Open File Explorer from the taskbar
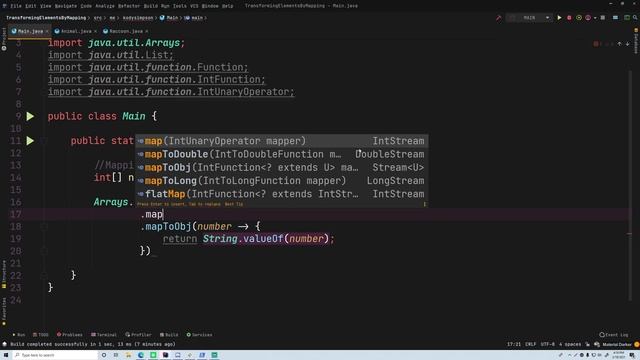640x360 pixels. point(129,355)
